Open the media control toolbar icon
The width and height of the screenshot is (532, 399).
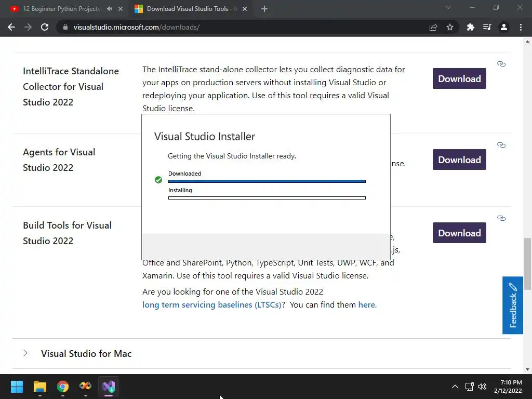click(487, 27)
